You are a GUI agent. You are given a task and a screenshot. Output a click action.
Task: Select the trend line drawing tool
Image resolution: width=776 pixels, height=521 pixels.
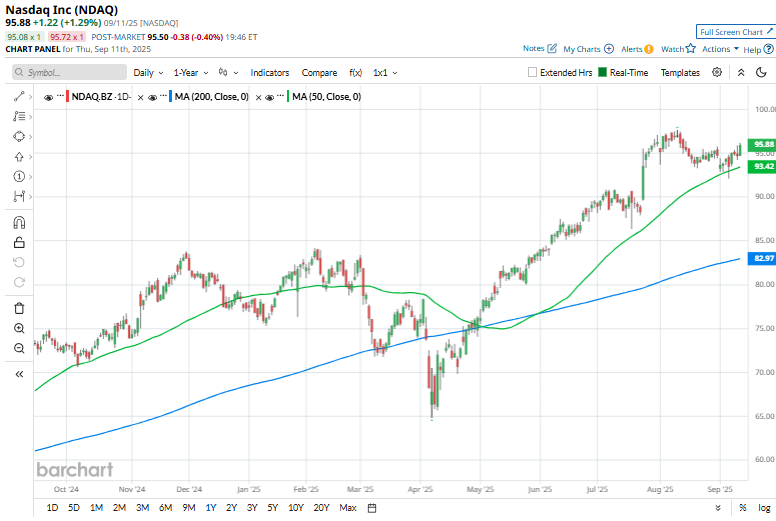(x=19, y=96)
